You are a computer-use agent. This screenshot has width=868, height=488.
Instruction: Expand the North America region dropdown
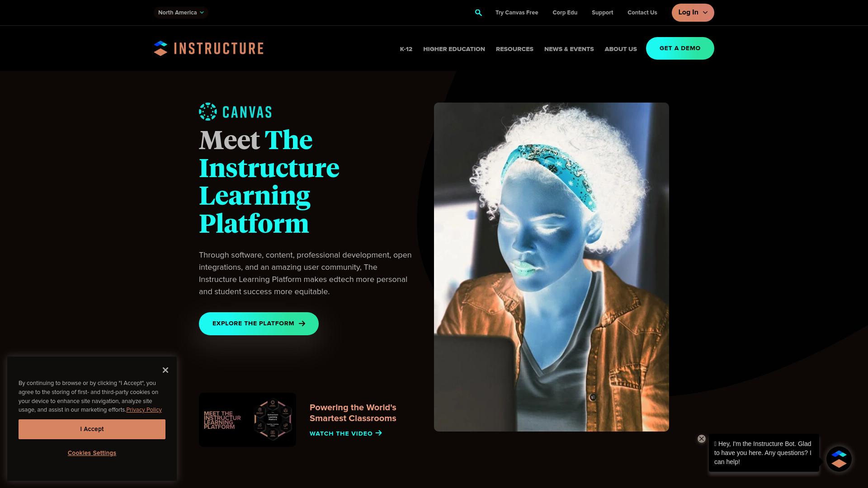click(181, 13)
